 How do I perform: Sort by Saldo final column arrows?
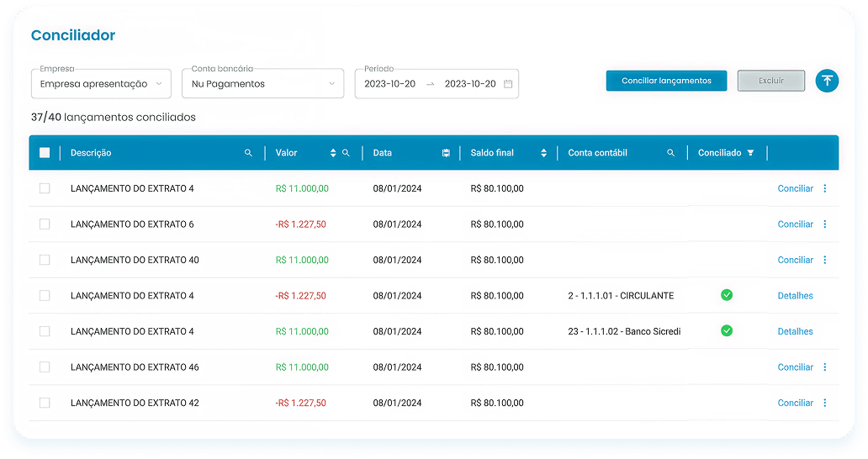tap(543, 153)
